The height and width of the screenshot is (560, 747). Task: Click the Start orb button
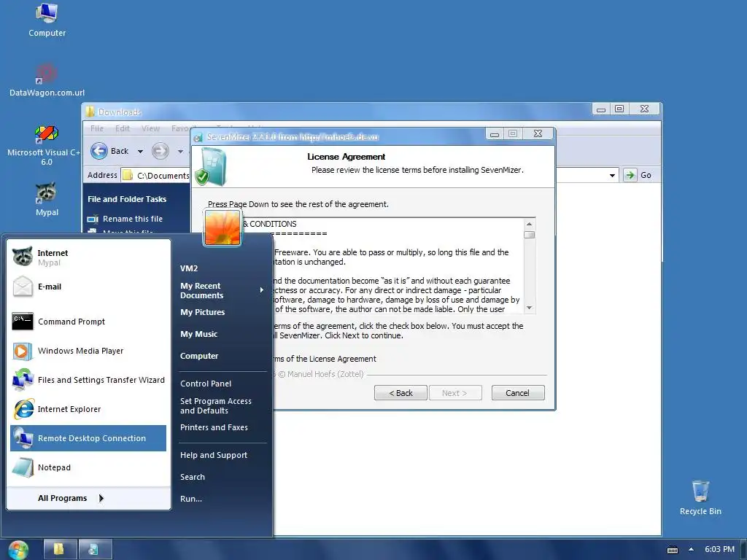pyautogui.click(x=18, y=550)
